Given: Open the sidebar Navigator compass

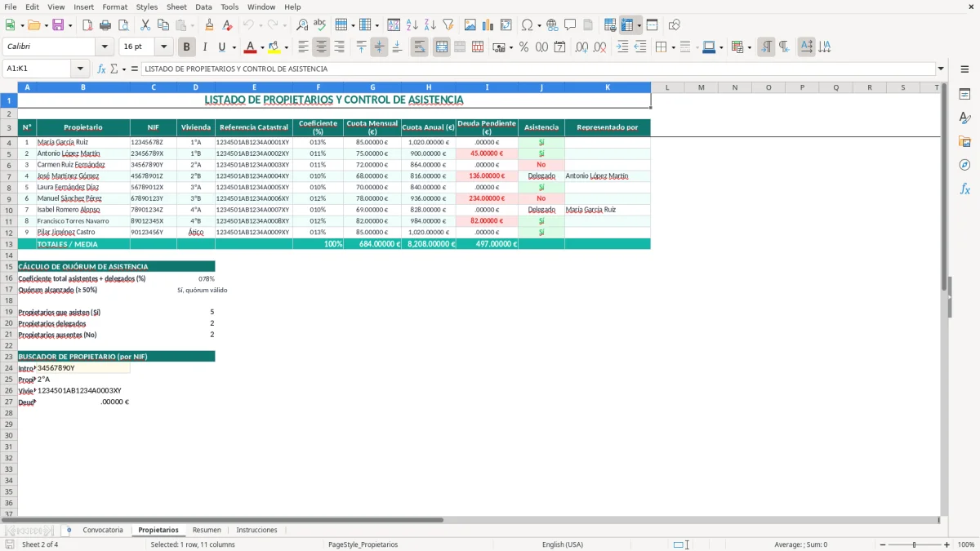Looking at the screenshot, I should pyautogui.click(x=964, y=166).
